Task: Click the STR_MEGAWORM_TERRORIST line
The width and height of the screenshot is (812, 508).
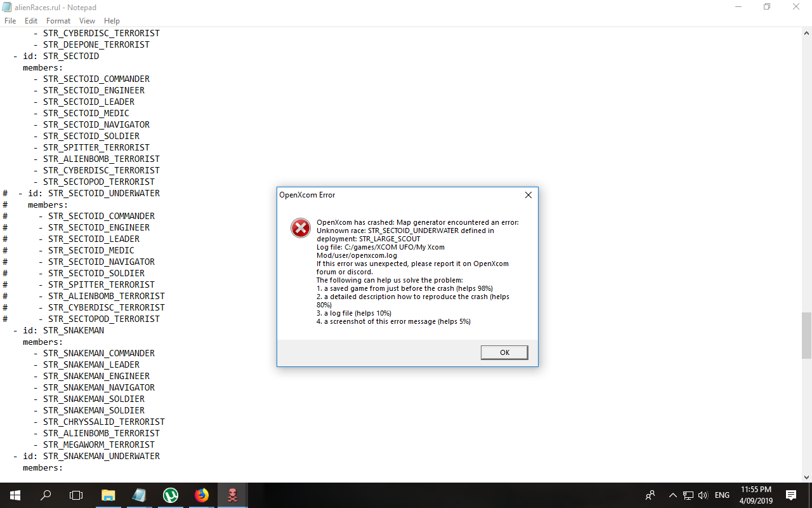Action: (x=94, y=444)
